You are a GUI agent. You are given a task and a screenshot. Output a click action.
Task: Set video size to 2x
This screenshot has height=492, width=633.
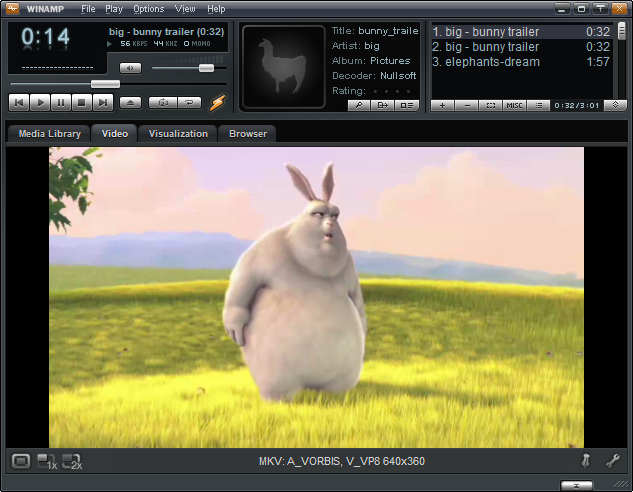[x=72, y=461]
